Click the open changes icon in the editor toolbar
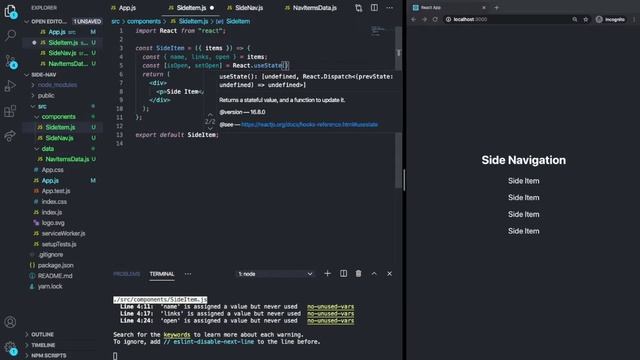 point(358,8)
